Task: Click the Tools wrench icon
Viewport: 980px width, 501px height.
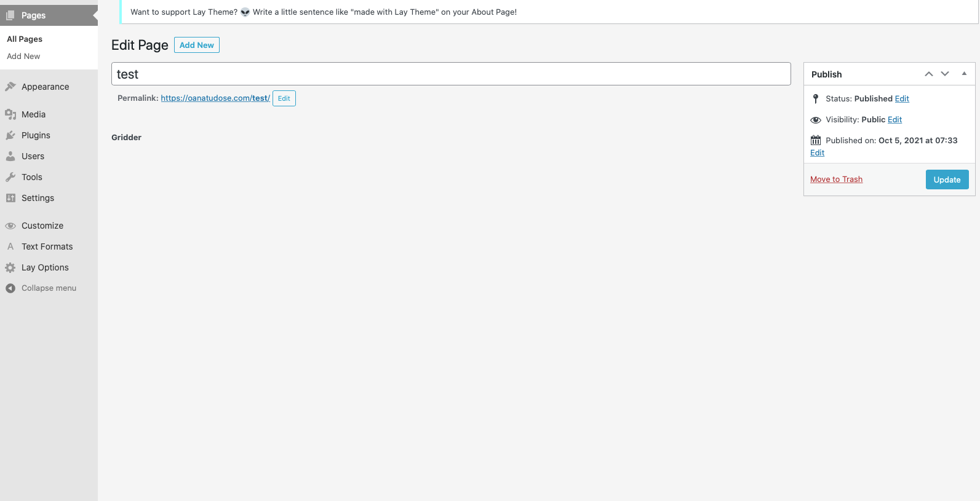Action: pos(10,177)
